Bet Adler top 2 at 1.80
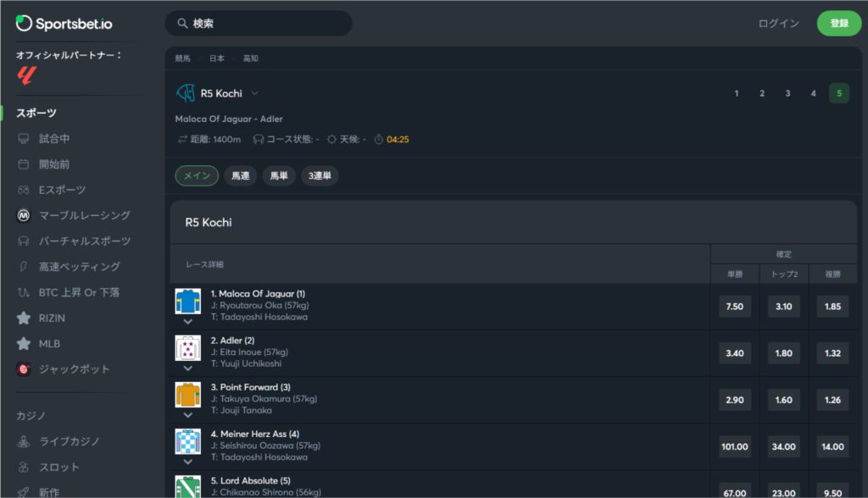The height and width of the screenshot is (498, 868). click(784, 353)
